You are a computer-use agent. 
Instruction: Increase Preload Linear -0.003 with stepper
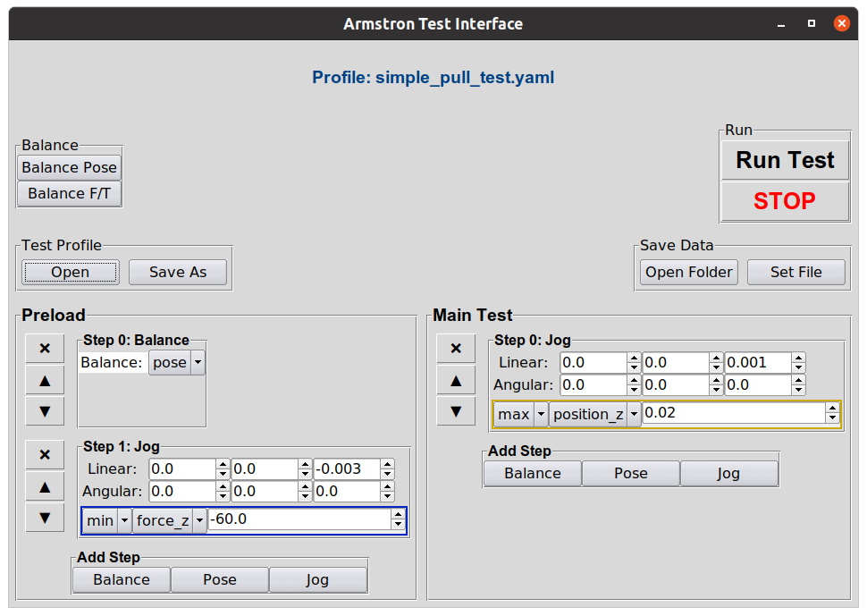click(x=388, y=465)
